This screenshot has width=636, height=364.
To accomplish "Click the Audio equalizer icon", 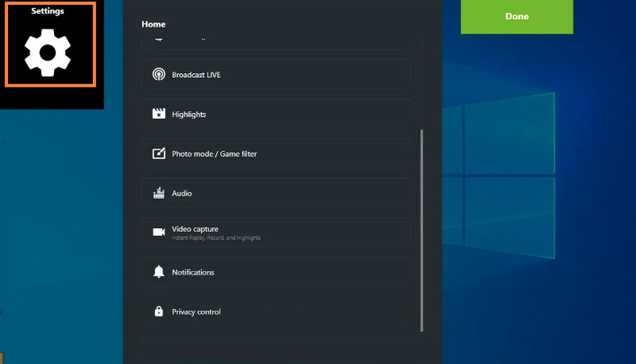I will pyautogui.click(x=158, y=193).
